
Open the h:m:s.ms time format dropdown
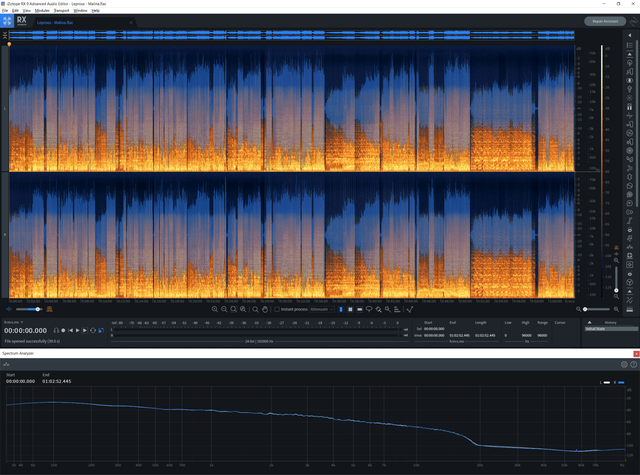coord(13,322)
